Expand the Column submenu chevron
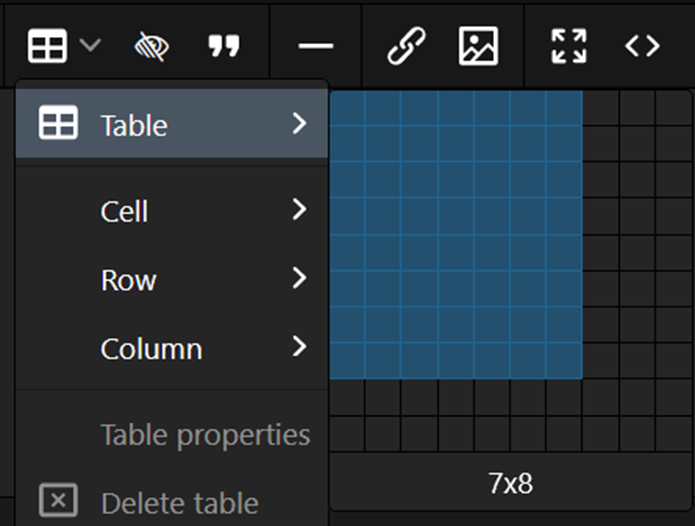 (300, 347)
